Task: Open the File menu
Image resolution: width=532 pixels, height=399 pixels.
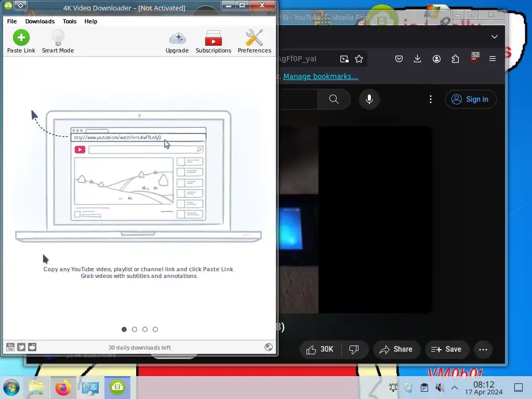Action: (x=12, y=21)
